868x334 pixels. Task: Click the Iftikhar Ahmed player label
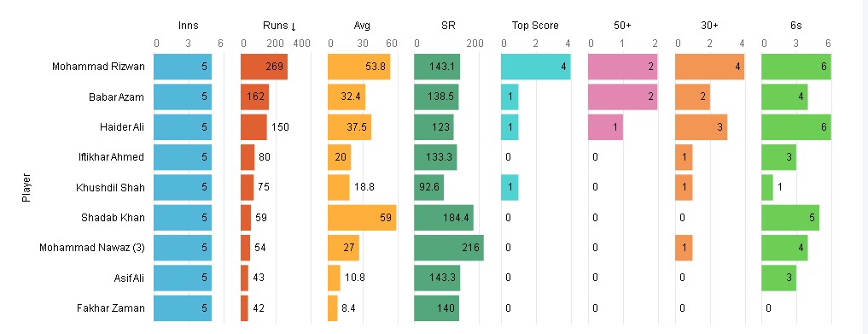tap(111, 157)
